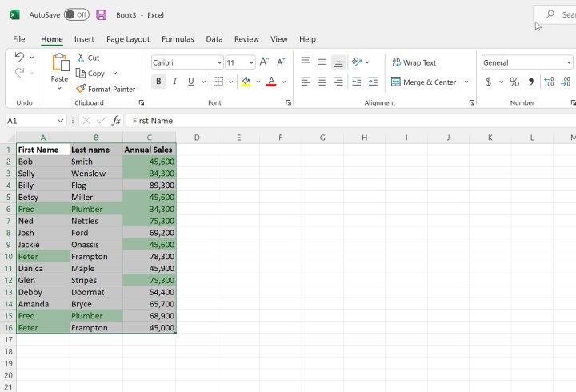Switch to the Page Layout tab
Image resolution: width=576 pixels, height=392 pixels.
pyautogui.click(x=128, y=38)
